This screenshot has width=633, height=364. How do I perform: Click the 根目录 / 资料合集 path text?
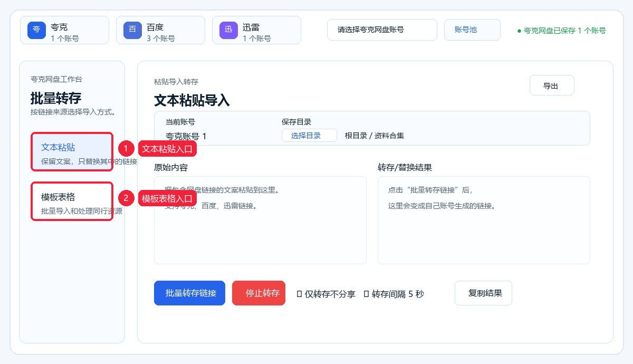375,136
